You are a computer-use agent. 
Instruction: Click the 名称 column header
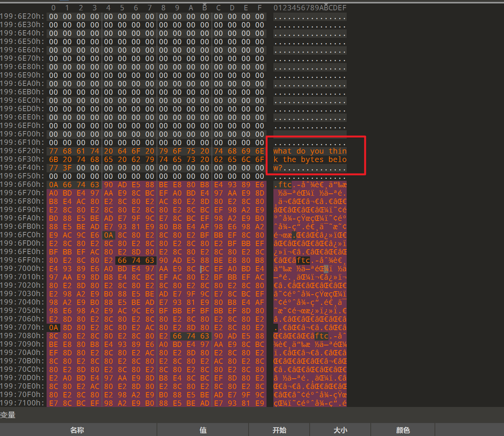[x=77, y=430]
